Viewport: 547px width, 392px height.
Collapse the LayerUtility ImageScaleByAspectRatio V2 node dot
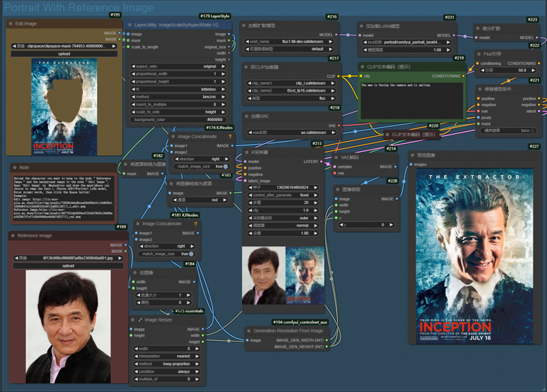[130, 25]
